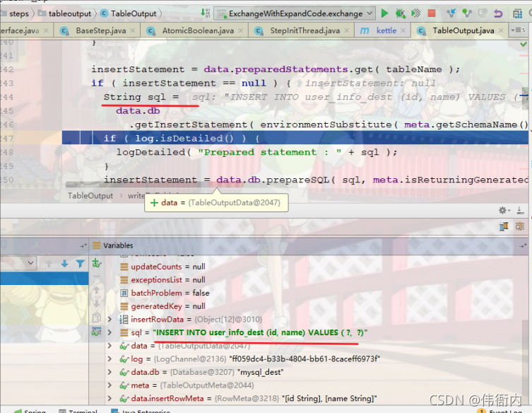The image size is (532, 413).
Task: Select the TableOutput.java tab
Action: coord(459,30)
